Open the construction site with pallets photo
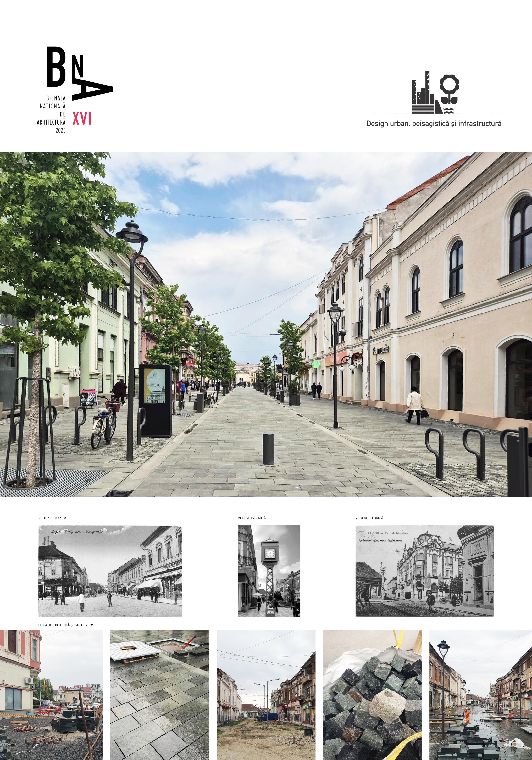Viewport: 532px width, 760px height. (x=51, y=695)
